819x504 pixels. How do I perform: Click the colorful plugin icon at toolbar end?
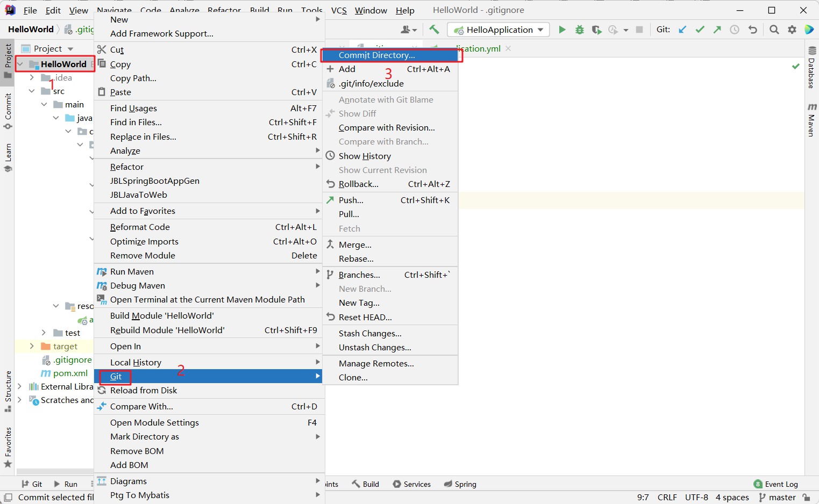point(809,30)
